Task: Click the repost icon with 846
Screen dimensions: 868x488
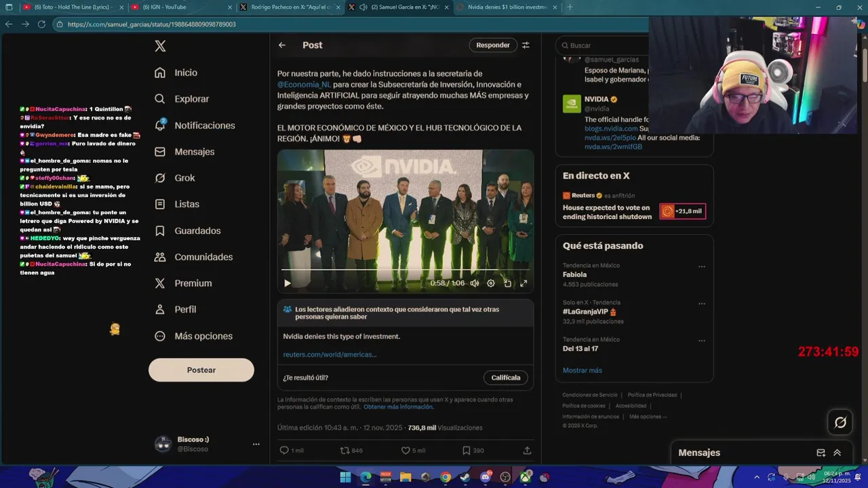Action: (344, 450)
